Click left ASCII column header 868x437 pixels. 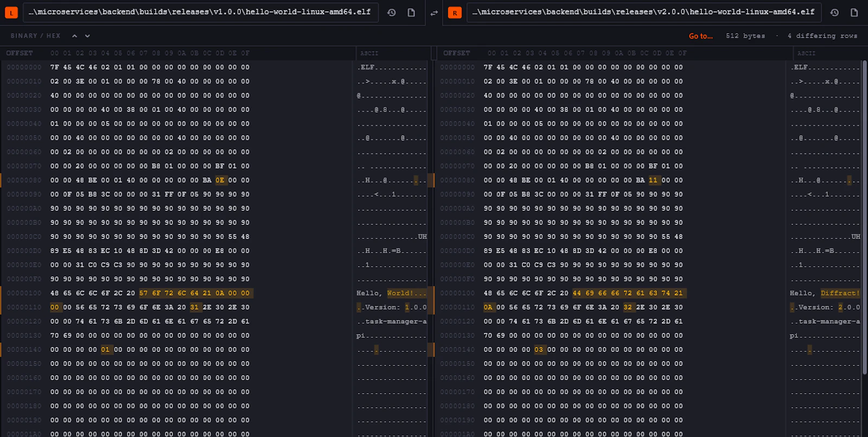[369, 53]
